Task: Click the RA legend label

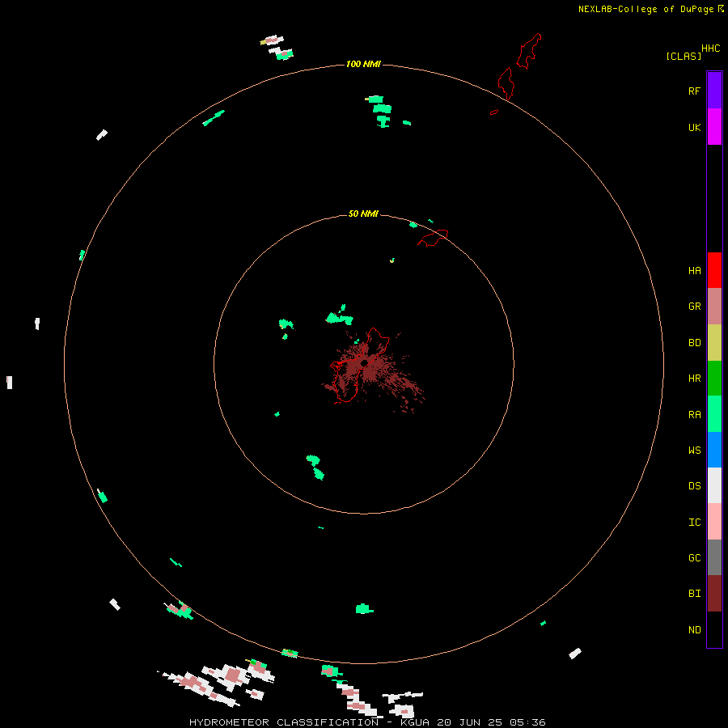Action: pyautogui.click(x=694, y=415)
